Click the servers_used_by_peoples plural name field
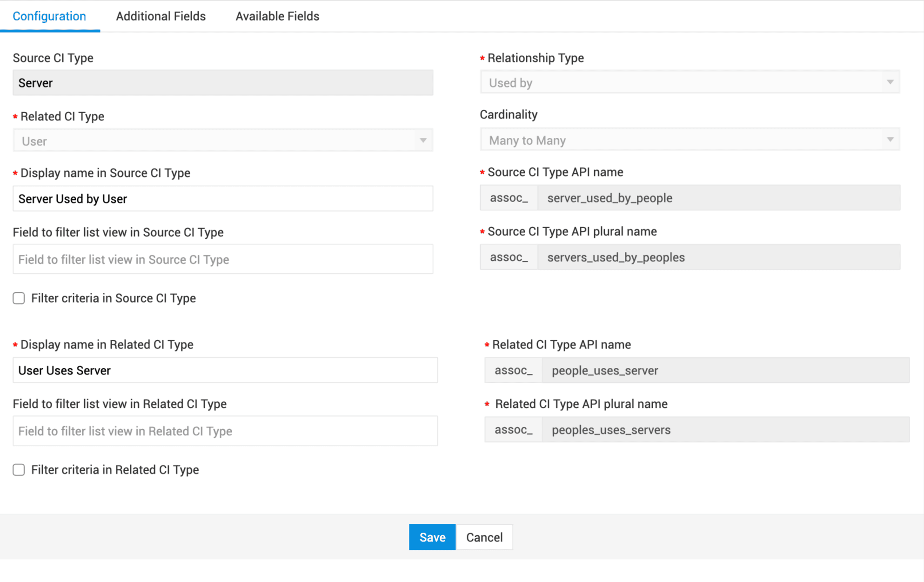 click(x=718, y=257)
